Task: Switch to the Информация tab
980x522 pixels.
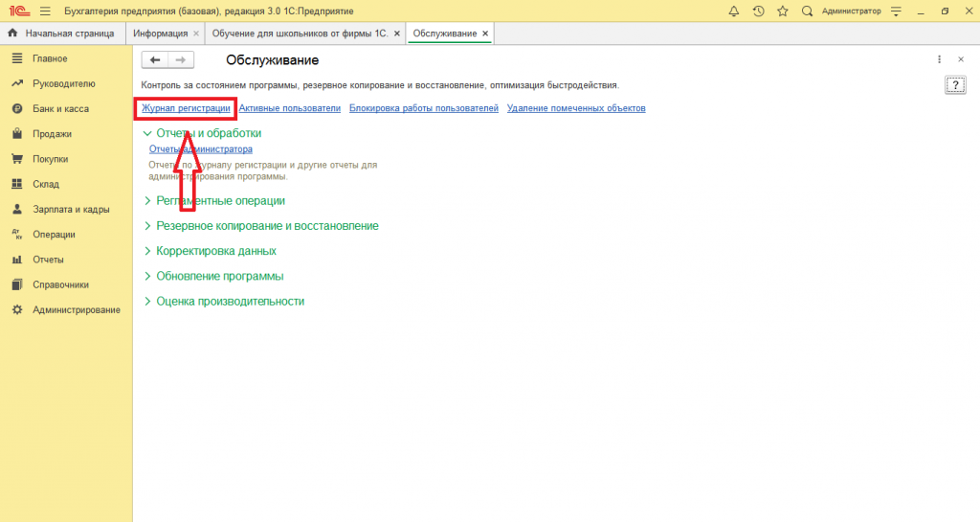Action: pyautogui.click(x=160, y=34)
